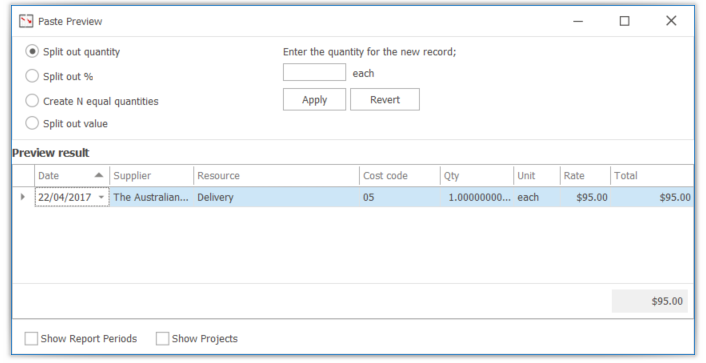
Task: Open the date dropdown on 22/04/2017
Action: click(101, 197)
